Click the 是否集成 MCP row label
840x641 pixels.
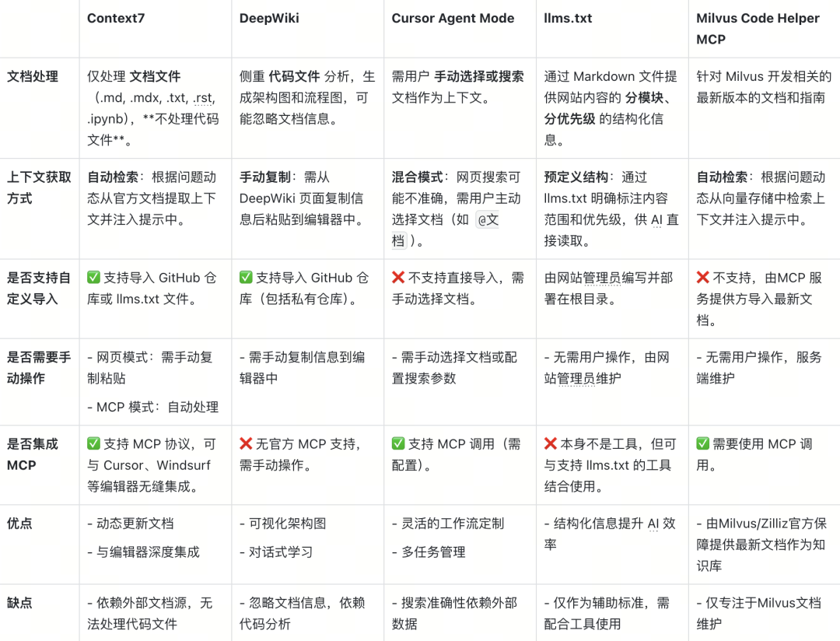coord(32,454)
